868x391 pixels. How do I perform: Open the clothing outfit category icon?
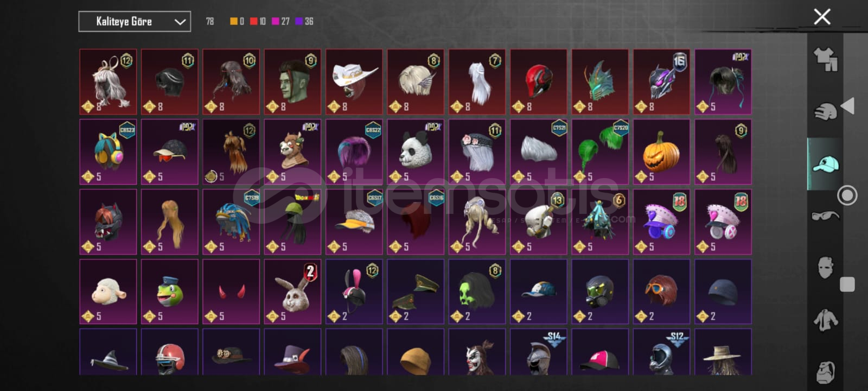[x=825, y=59]
